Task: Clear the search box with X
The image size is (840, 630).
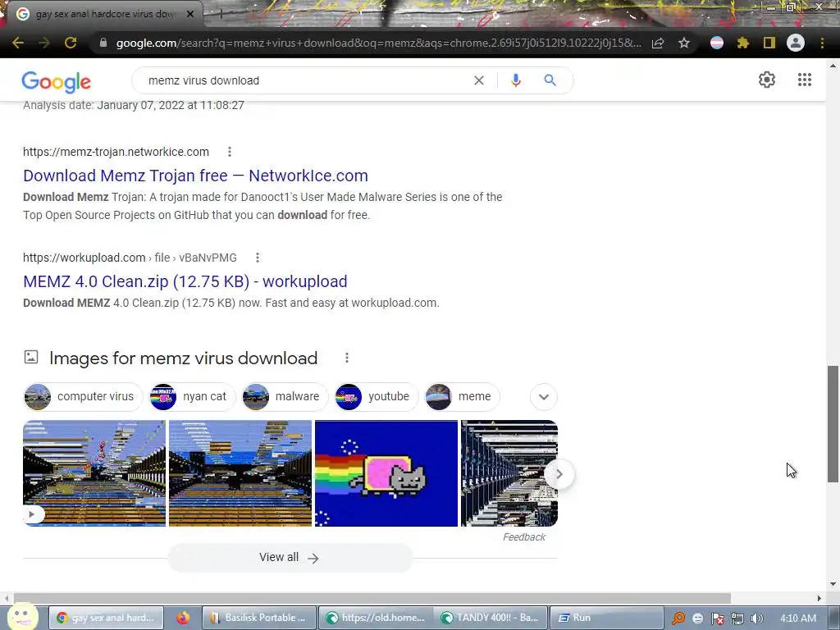Action: (479, 80)
